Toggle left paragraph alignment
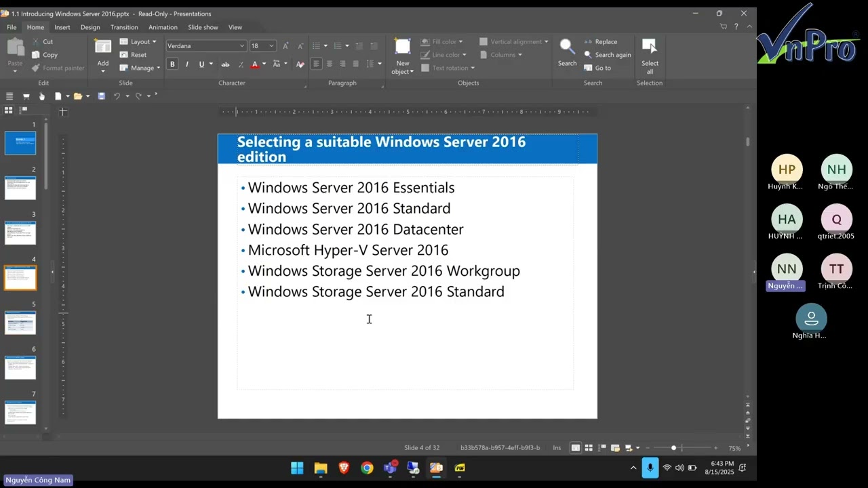Viewport: 868px width, 488px height. [316, 64]
